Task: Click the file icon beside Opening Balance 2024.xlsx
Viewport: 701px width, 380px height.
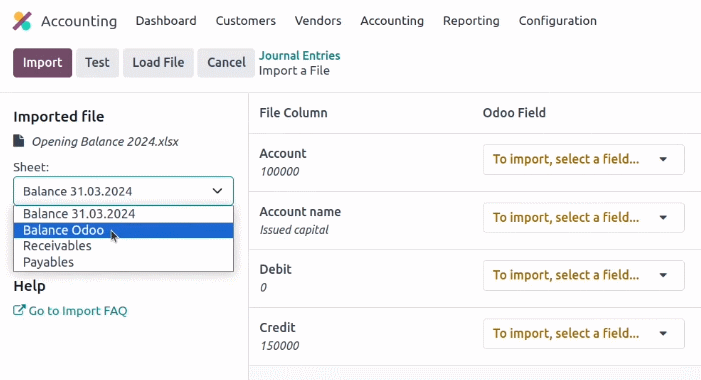Action: click(19, 141)
